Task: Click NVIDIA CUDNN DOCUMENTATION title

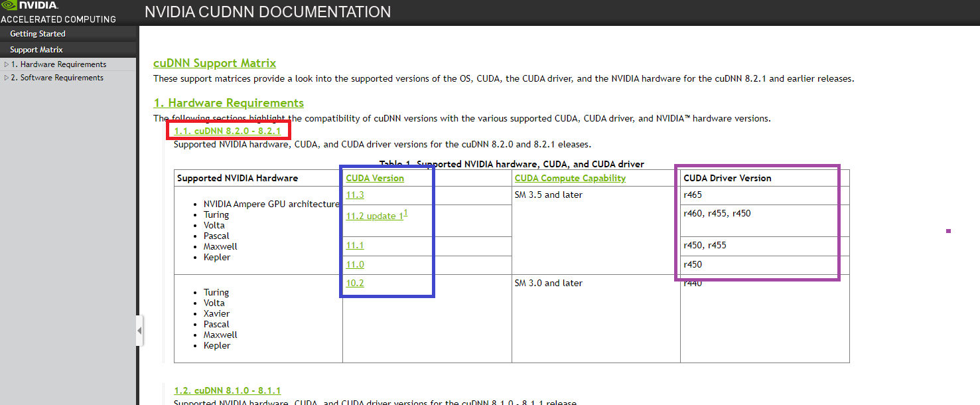Action: [x=267, y=12]
